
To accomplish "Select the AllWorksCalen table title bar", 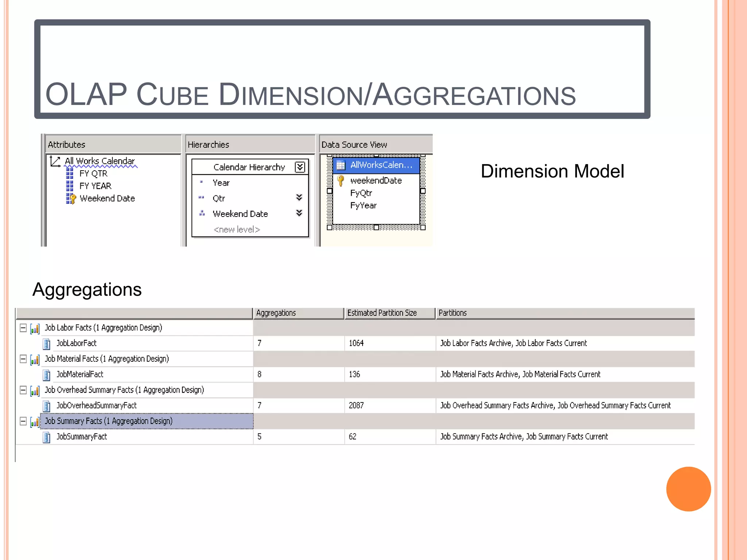I will tap(376, 165).
